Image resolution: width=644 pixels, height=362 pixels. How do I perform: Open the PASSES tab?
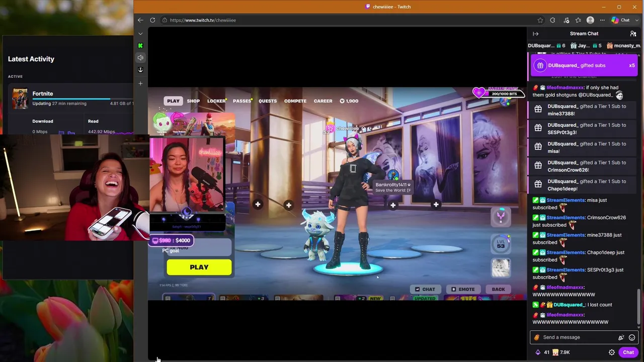pos(242,101)
